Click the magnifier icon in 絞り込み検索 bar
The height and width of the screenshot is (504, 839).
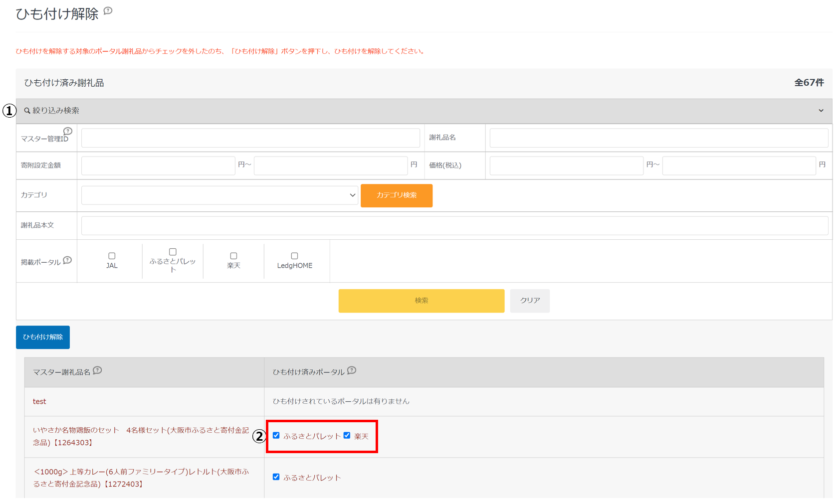[x=27, y=111]
